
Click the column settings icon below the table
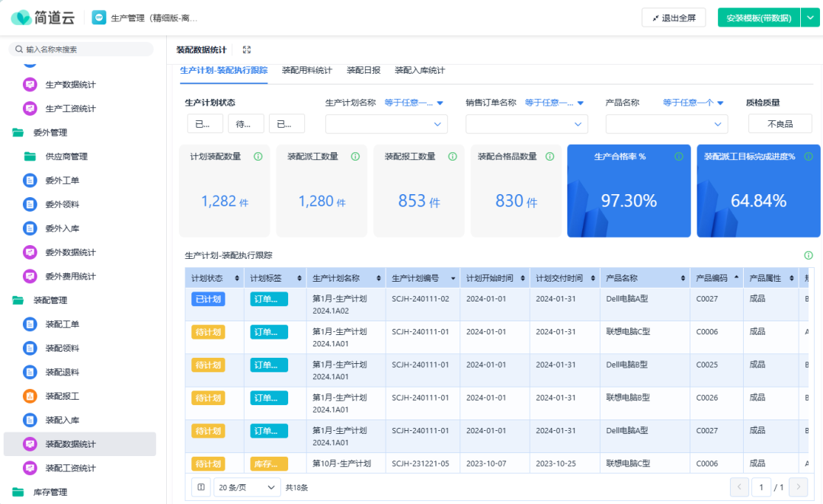[x=200, y=487]
